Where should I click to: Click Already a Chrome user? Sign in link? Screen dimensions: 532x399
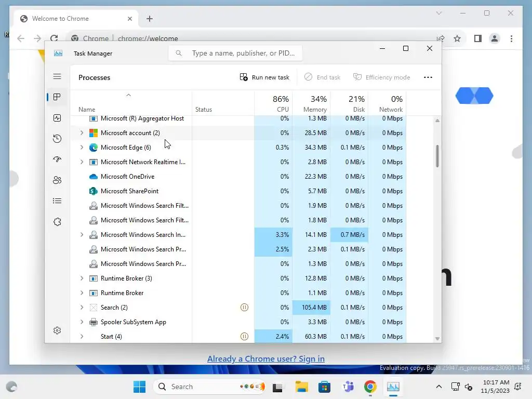pos(265,359)
